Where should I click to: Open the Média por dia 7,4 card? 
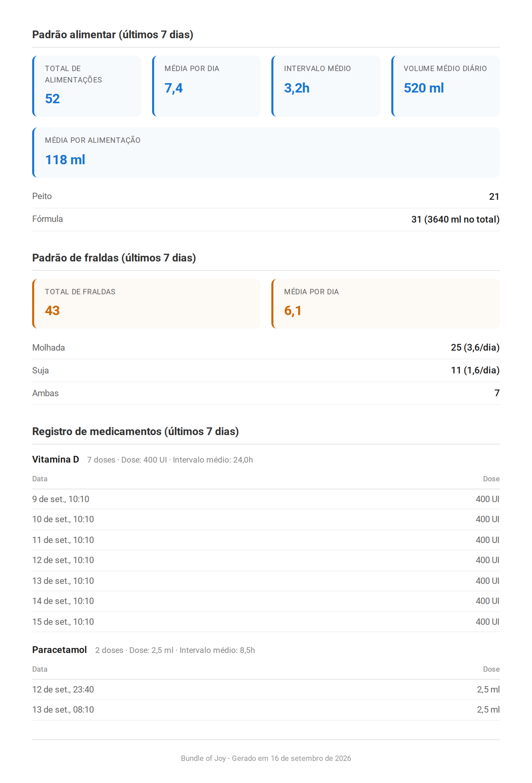point(206,86)
